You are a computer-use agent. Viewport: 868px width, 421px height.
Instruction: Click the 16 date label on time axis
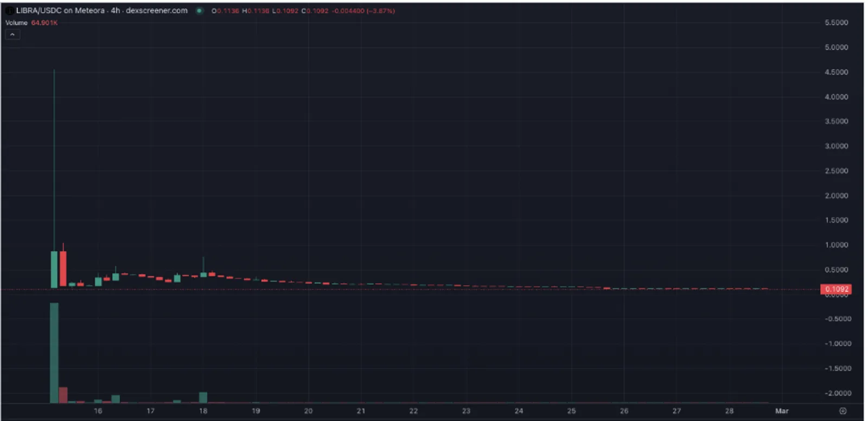click(98, 411)
